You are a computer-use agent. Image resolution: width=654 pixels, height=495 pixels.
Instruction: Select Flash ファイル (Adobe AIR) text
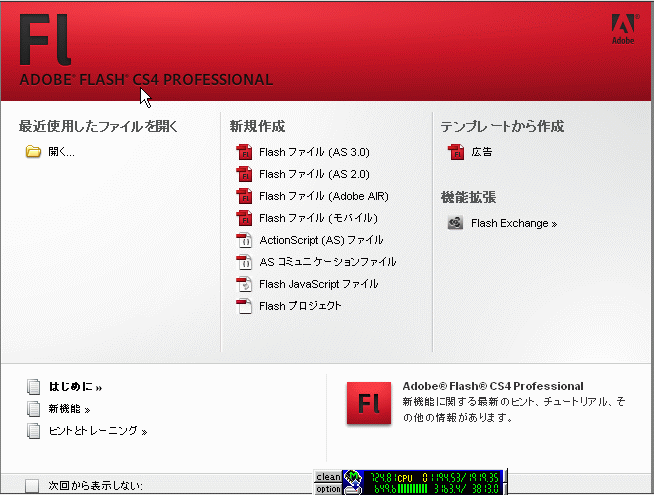[324, 196]
